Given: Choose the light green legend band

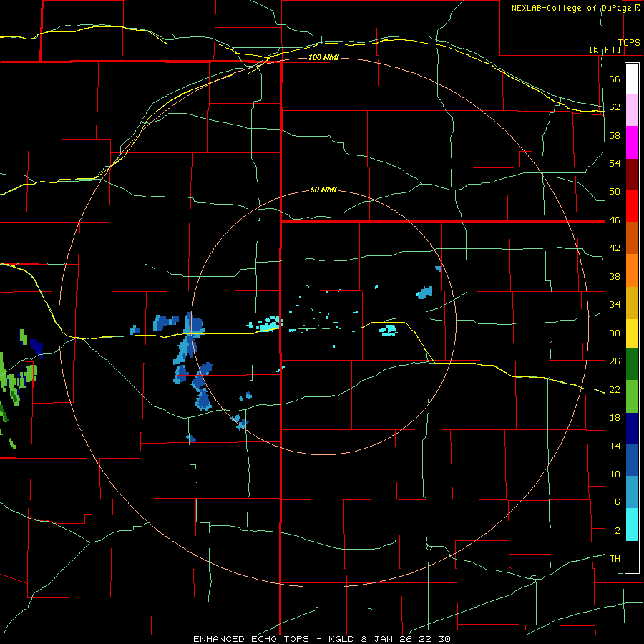Looking at the screenshot, I should pyautogui.click(x=632, y=396).
